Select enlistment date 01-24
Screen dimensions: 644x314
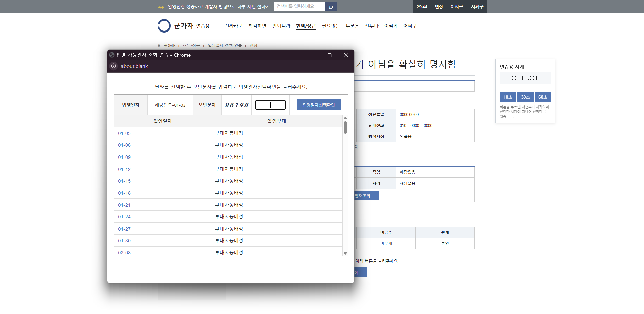[x=124, y=217]
